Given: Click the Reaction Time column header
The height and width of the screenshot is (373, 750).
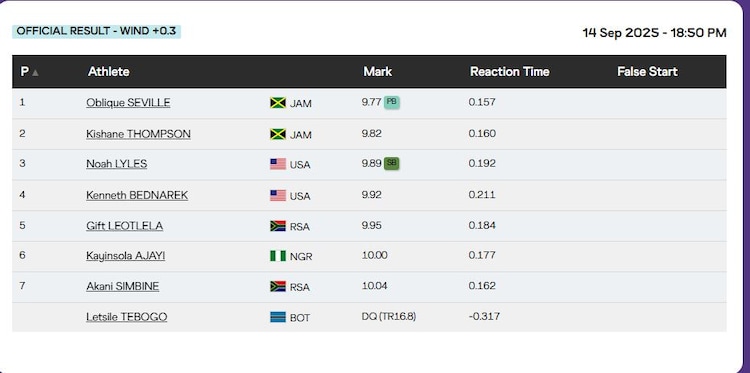Looking at the screenshot, I should tap(509, 72).
